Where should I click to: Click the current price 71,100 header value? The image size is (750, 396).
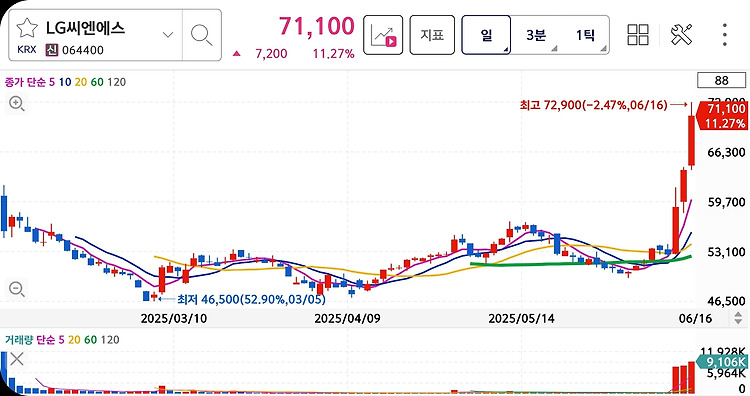(x=317, y=26)
